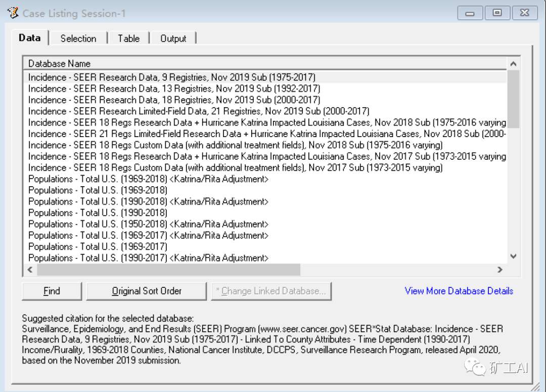Select SEER 18 Regs Research Data Nov 2018 Sub
The image size is (546, 392).
[x=265, y=122]
